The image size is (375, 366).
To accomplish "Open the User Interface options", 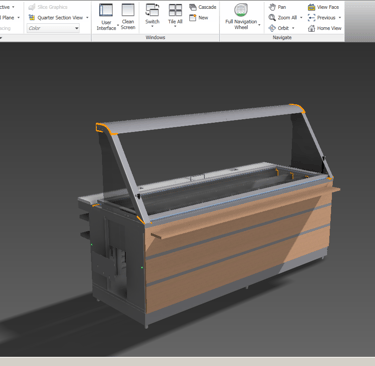I will pyautogui.click(x=106, y=17).
